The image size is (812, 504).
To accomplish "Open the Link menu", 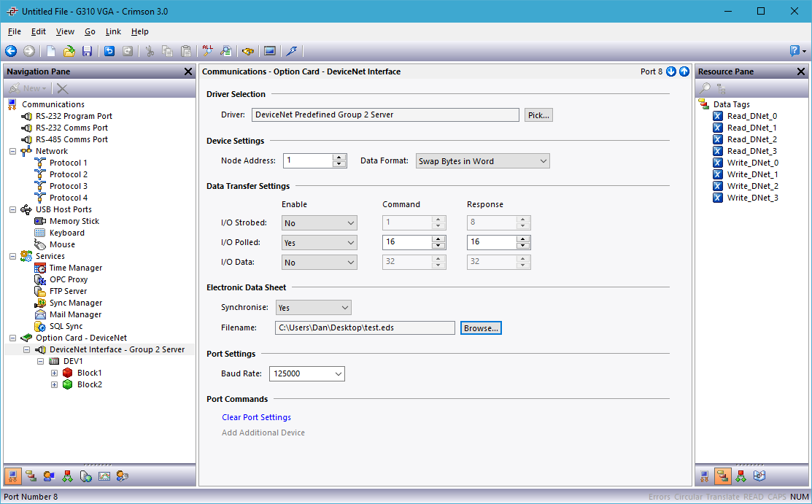I will coord(113,31).
